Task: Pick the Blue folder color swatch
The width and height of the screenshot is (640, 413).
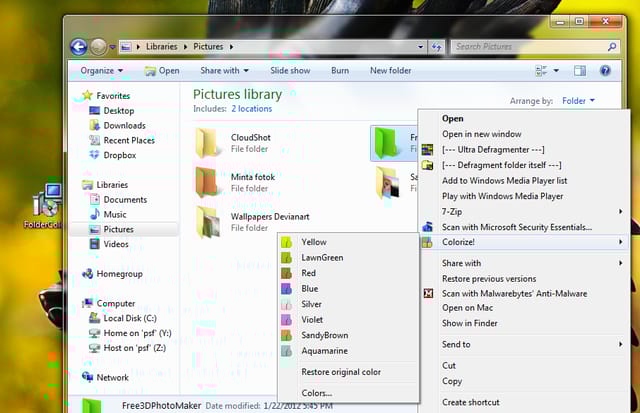Action: click(x=287, y=289)
